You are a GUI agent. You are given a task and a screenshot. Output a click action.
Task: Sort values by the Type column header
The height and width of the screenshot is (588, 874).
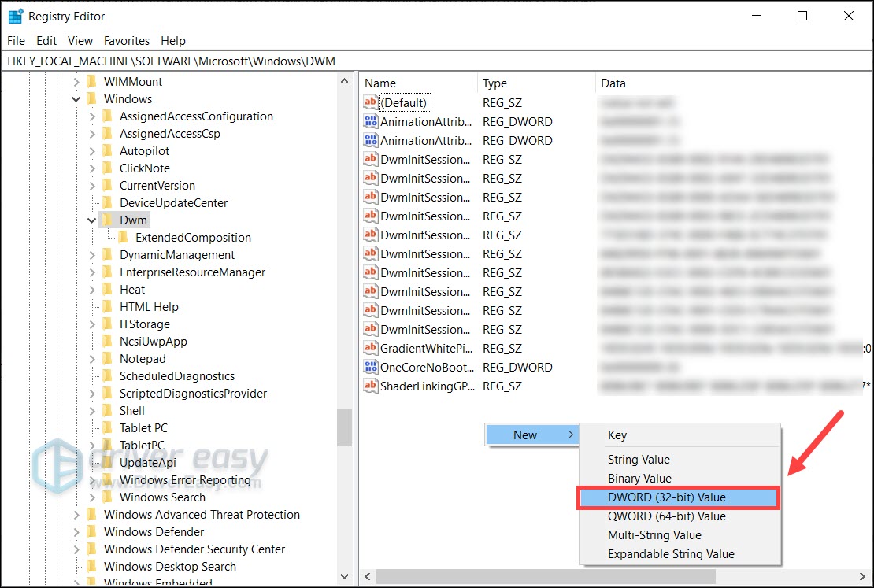point(536,83)
